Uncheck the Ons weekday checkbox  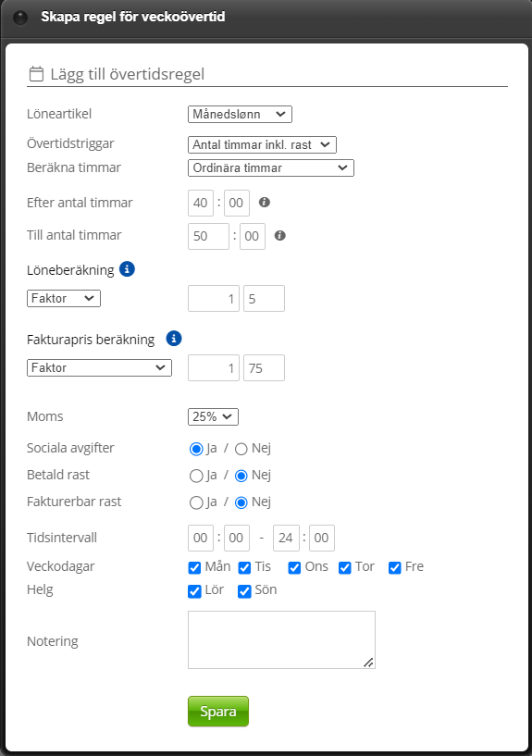294,568
